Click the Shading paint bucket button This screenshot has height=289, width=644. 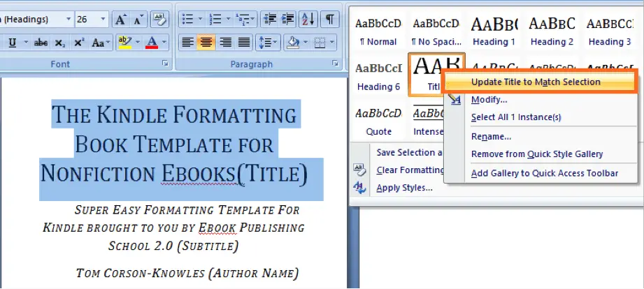[293, 43]
